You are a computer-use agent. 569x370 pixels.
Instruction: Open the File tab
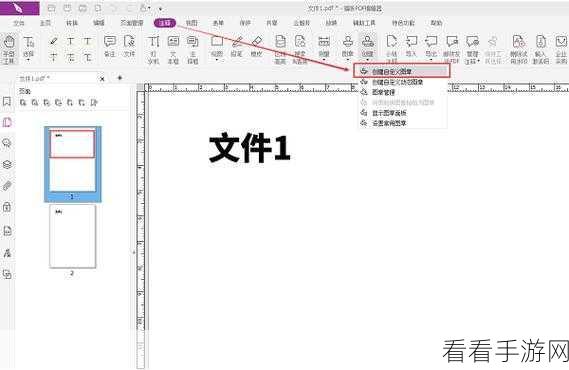[x=19, y=23]
